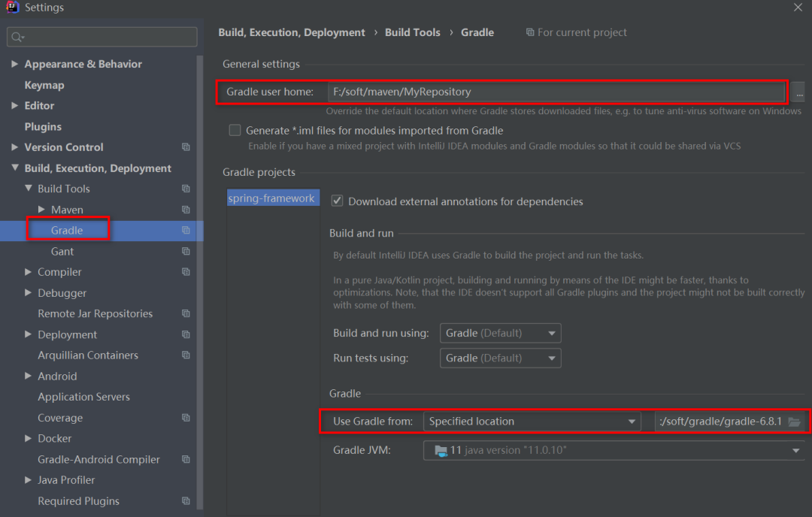812x517 pixels.
Task: Click the project-level copy icon beside Maven
Action: click(x=186, y=210)
